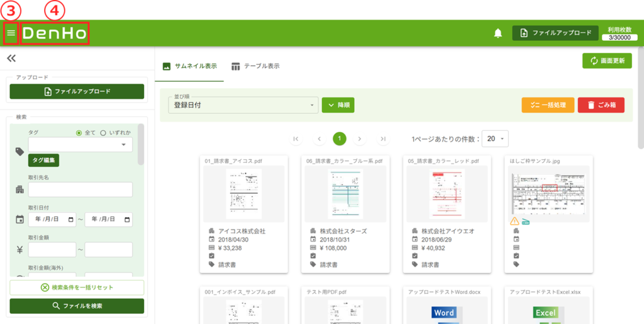The height and width of the screenshot is (324, 644).
Task: Click the DenHo logo
Action: pyautogui.click(x=55, y=33)
